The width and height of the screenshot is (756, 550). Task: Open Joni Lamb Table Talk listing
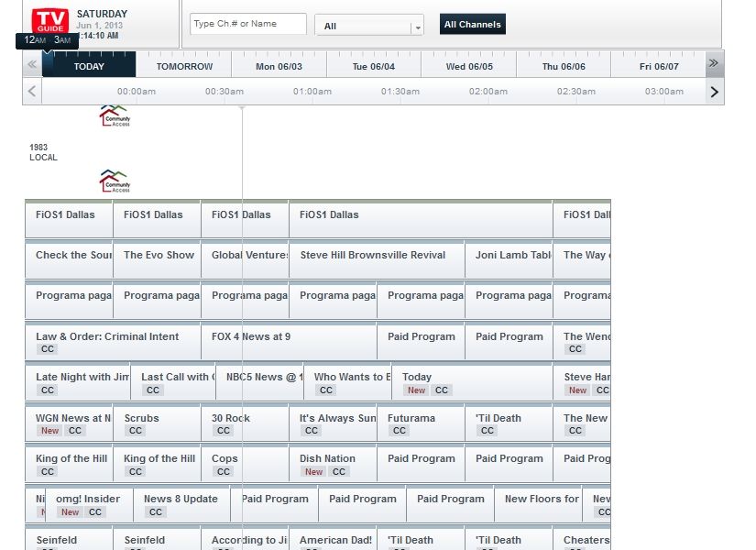[x=509, y=260]
